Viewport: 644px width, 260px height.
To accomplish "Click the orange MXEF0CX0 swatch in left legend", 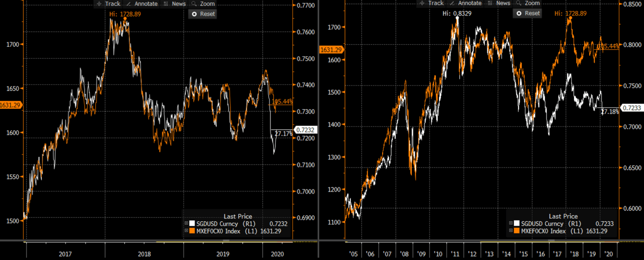I will (x=192, y=231).
